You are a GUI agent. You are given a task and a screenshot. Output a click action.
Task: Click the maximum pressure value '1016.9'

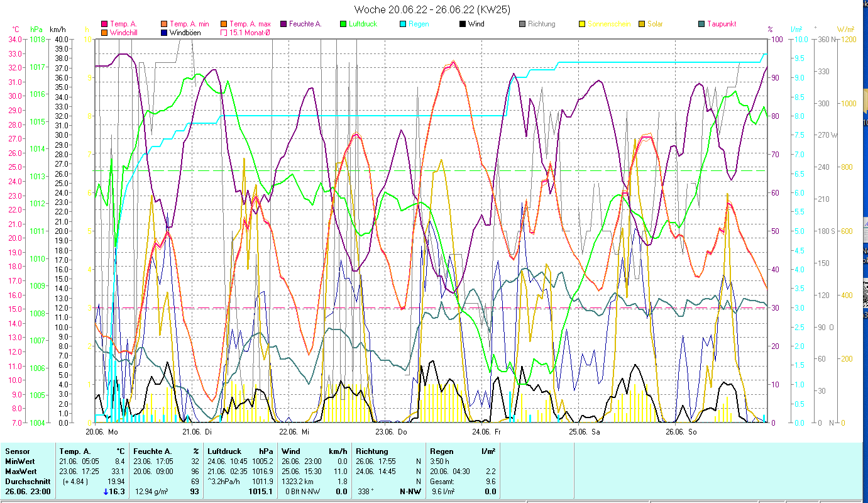pyautogui.click(x=261, y=472)
